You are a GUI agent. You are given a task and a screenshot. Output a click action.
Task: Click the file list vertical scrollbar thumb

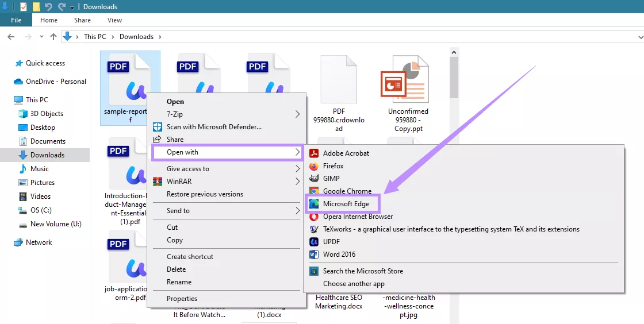(x=454, y=78)
